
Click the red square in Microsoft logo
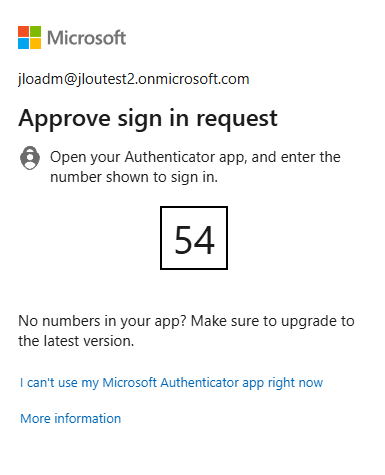click(x=24, y=32)
